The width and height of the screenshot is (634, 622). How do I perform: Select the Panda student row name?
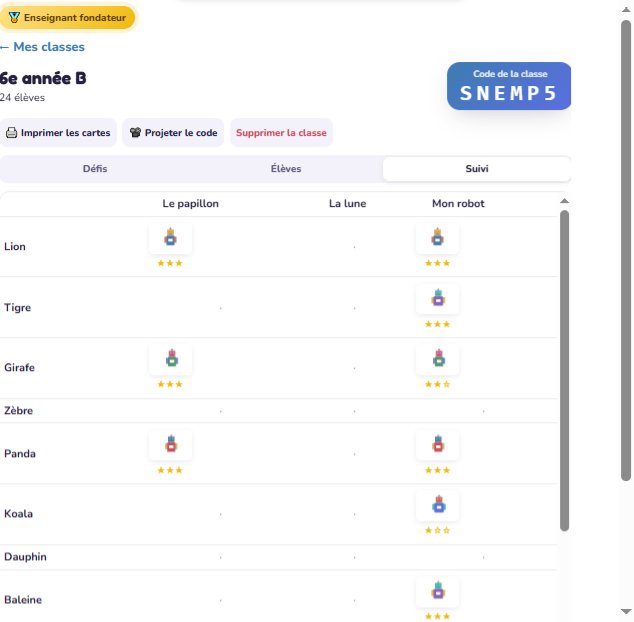(20, 453)
